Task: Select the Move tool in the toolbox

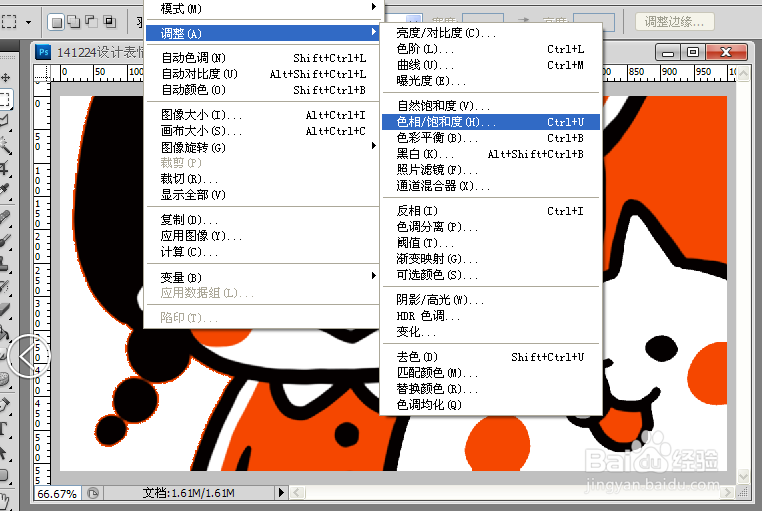Action: point(5,77)
